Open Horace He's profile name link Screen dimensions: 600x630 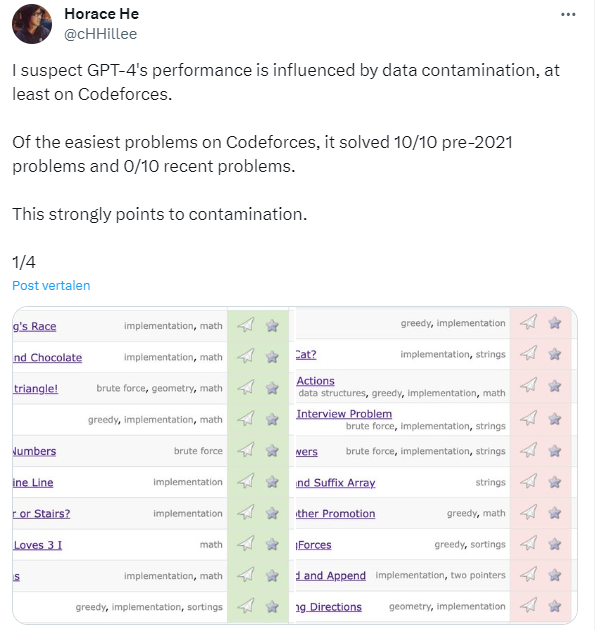tap(99, 14)
